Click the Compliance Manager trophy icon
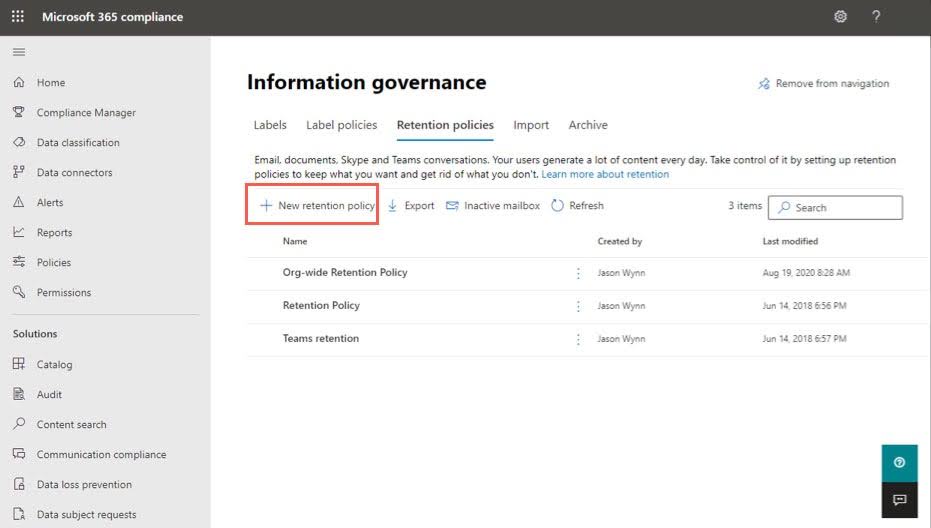Viewport: 931px width, 528px height. [x=19, y=112]
